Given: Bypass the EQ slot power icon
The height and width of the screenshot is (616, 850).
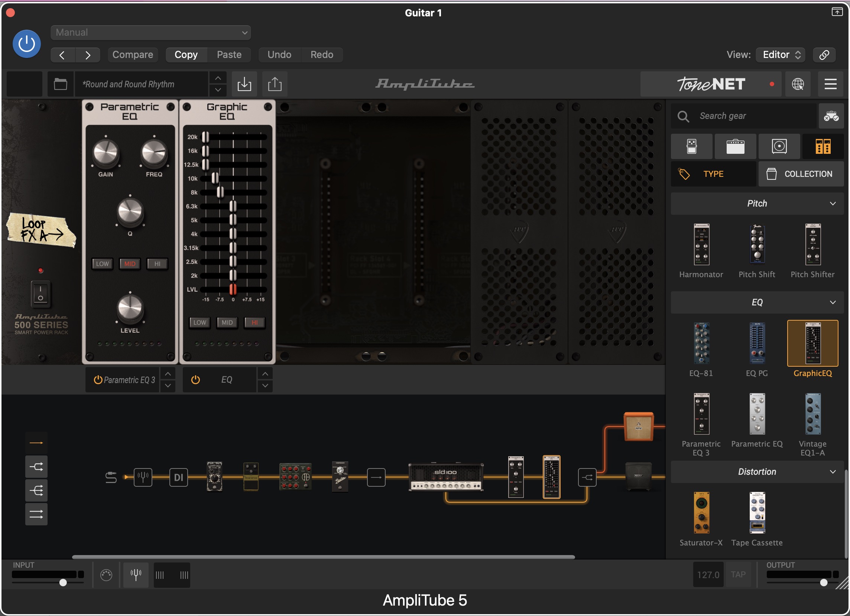Looking at the screenshot, I should (195, 380).
